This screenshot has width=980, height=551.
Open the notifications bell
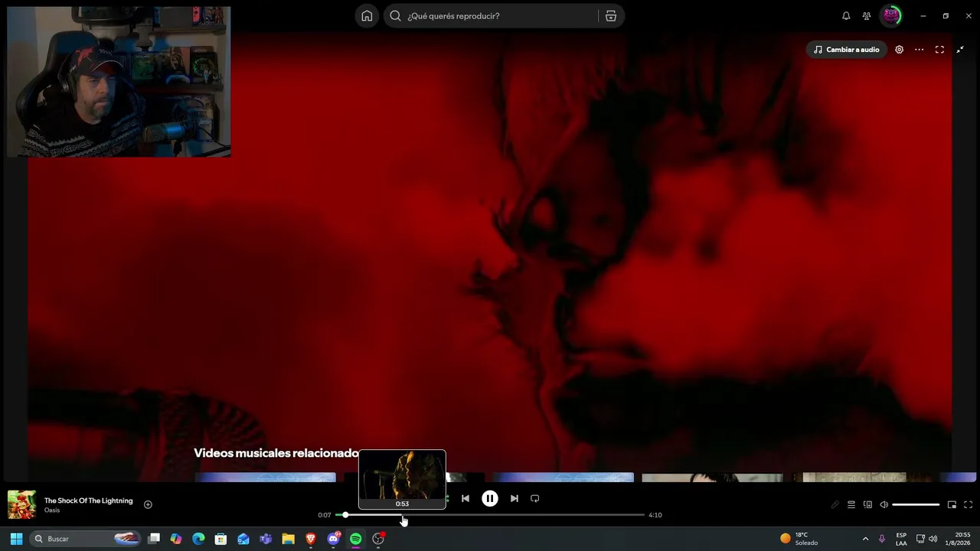coord(846,16)
